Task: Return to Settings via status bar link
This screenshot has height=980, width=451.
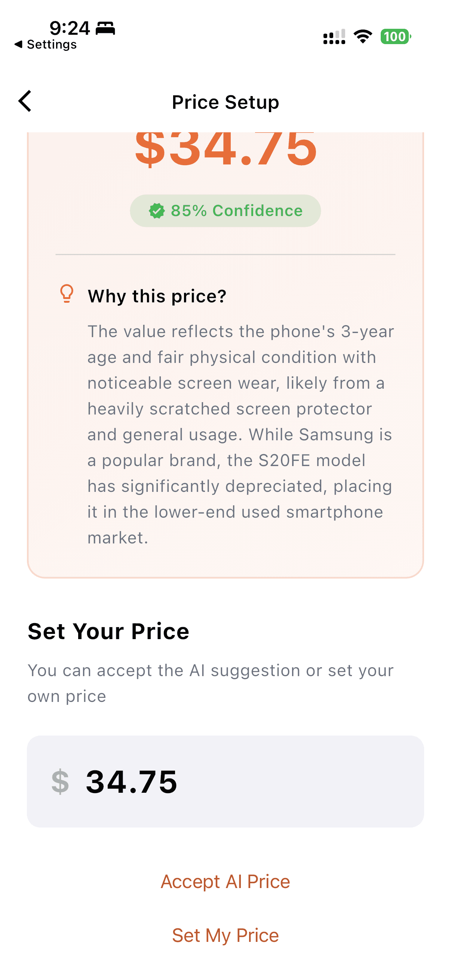Action: tap(46, 44)
